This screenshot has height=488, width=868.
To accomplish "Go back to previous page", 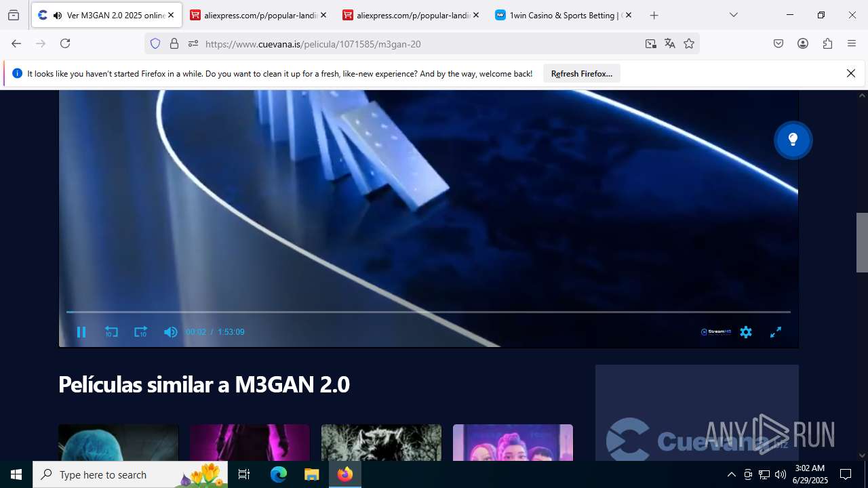I will (16, 43).
